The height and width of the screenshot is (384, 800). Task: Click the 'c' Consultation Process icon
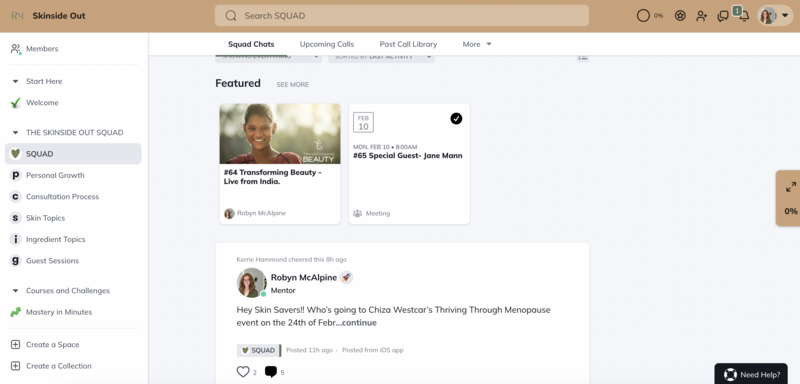pos(15,197)
